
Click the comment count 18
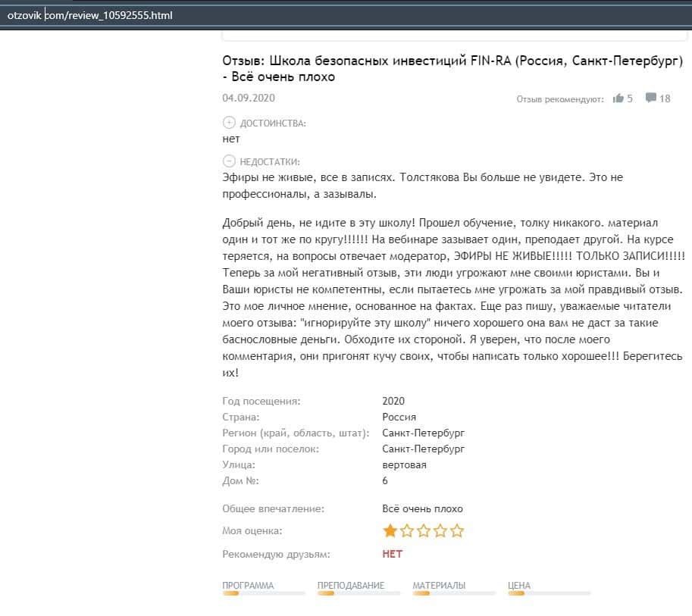coord(665,98)
